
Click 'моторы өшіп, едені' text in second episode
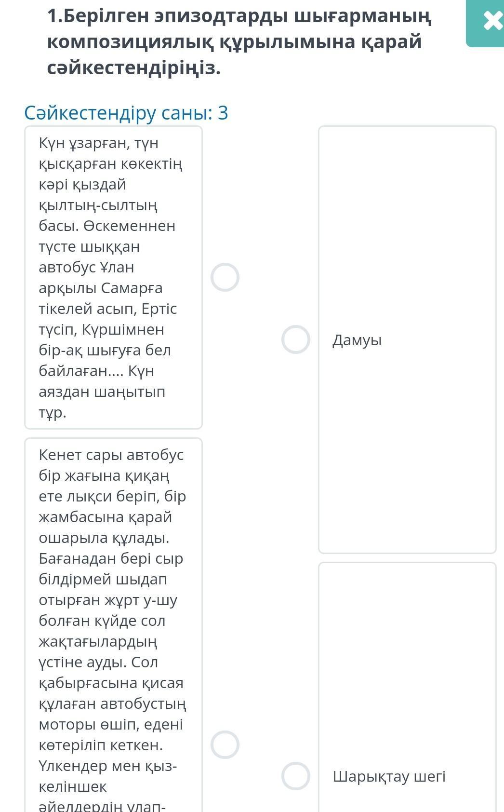pos(111,724)
